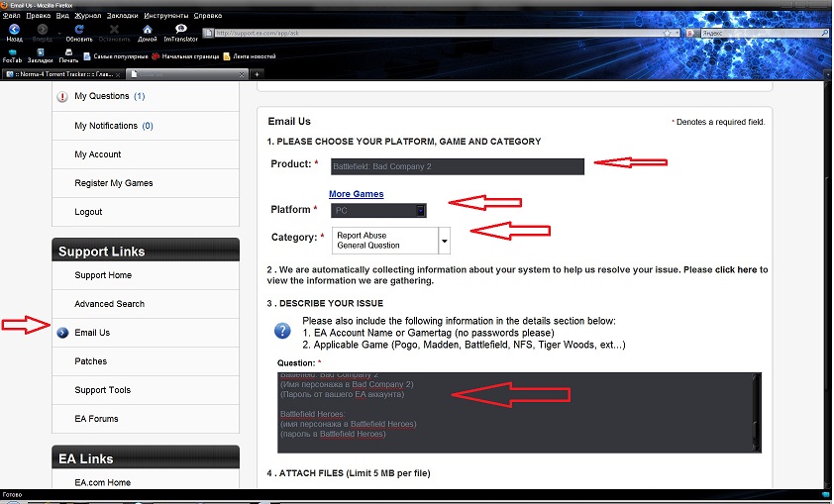Click the Question textarea scrollbar
This screenshot has width=834, height=504.
coord(757,411)
